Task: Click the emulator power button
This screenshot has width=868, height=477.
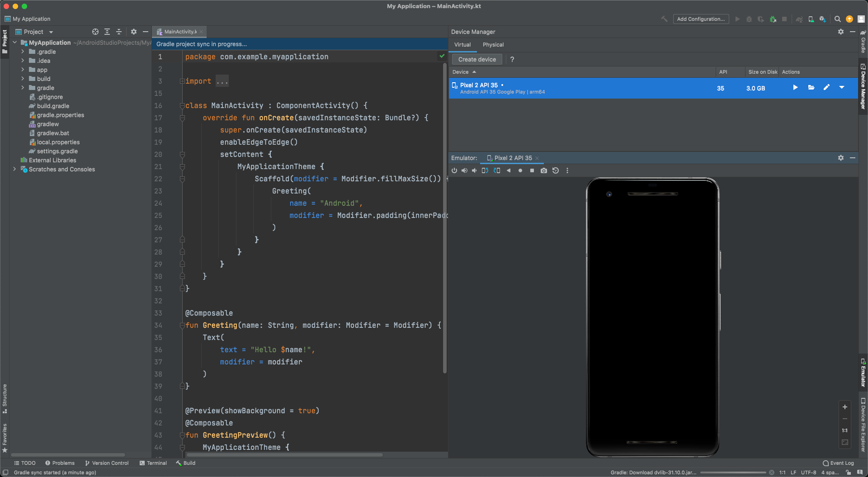Action: pos(454,170)
